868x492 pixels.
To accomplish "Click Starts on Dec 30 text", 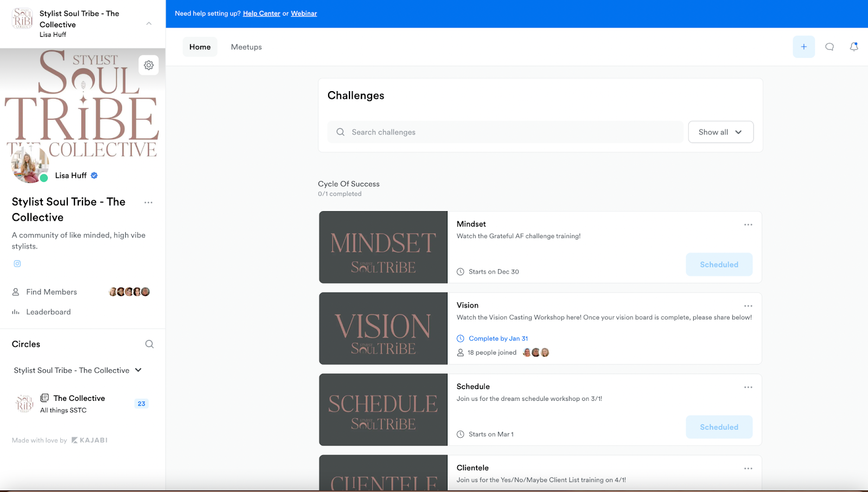I will pyautogui.click(x=494, y=272).
